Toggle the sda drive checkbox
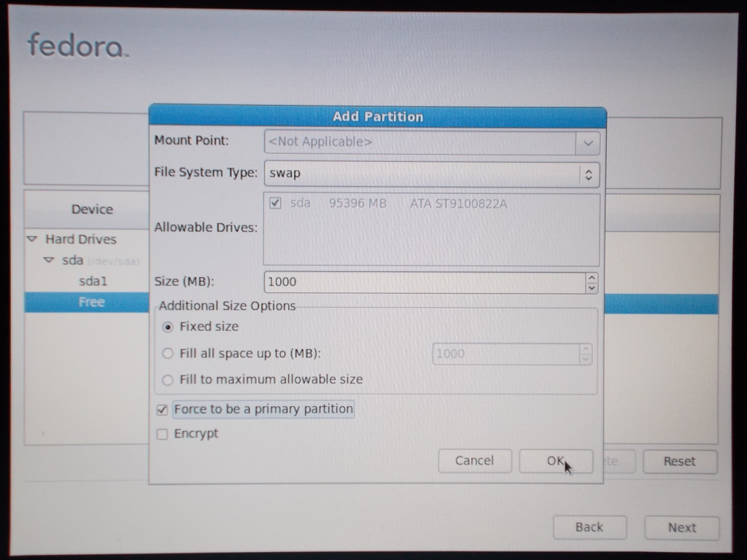747x560 pixels. tap(275, 203)
